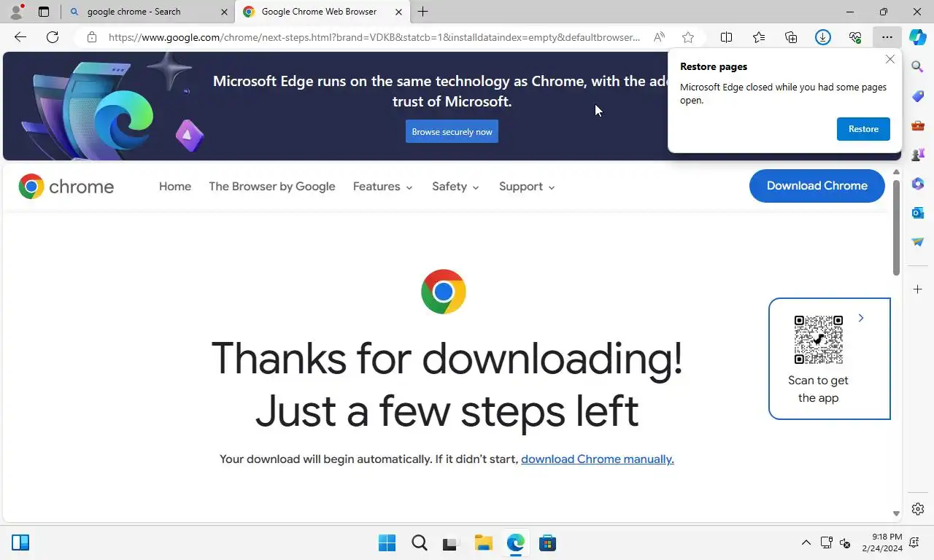Customize sidebar with the plus icon
The width and height of the screenshot is (934, 560).
[x=918, y=289]
